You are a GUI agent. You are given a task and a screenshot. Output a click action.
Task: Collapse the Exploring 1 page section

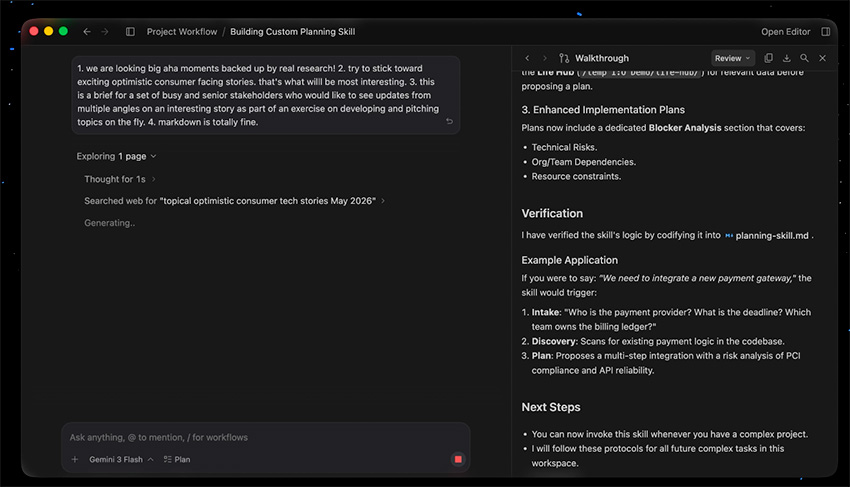[117, 156]
